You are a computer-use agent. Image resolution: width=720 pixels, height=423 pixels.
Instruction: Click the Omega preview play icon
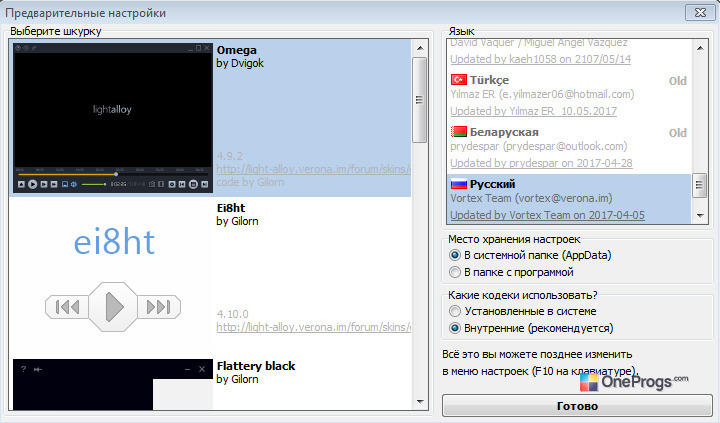point(33,184)
